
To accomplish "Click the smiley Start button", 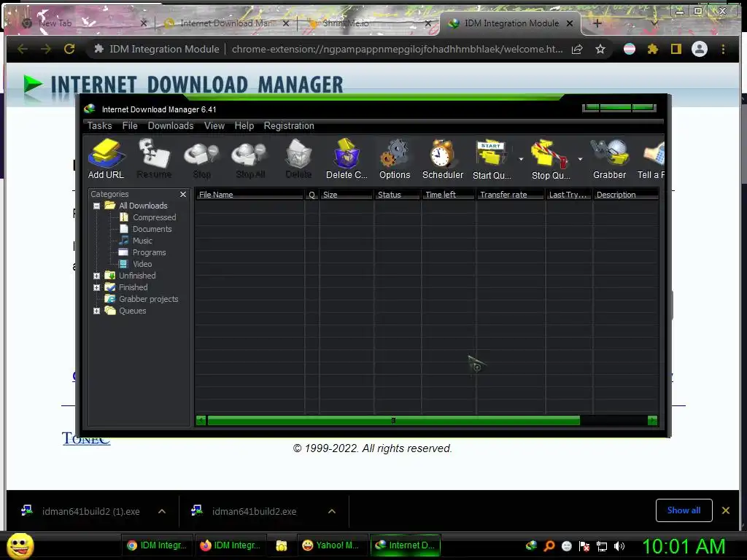I will pyautogui.click(x=20, y=545).
